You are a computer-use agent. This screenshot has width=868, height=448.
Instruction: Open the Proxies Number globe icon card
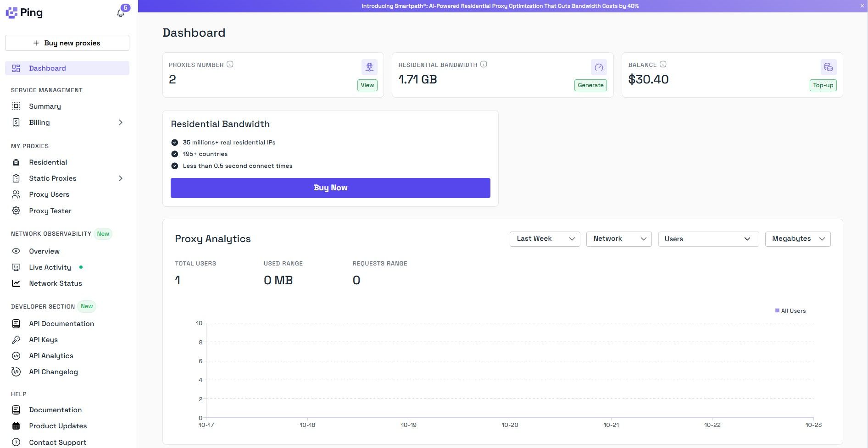pyautogui.click(x=369, y=67)
